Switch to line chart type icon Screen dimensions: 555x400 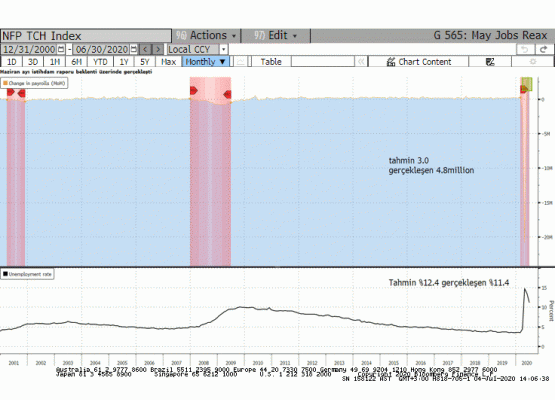[240, 62]
